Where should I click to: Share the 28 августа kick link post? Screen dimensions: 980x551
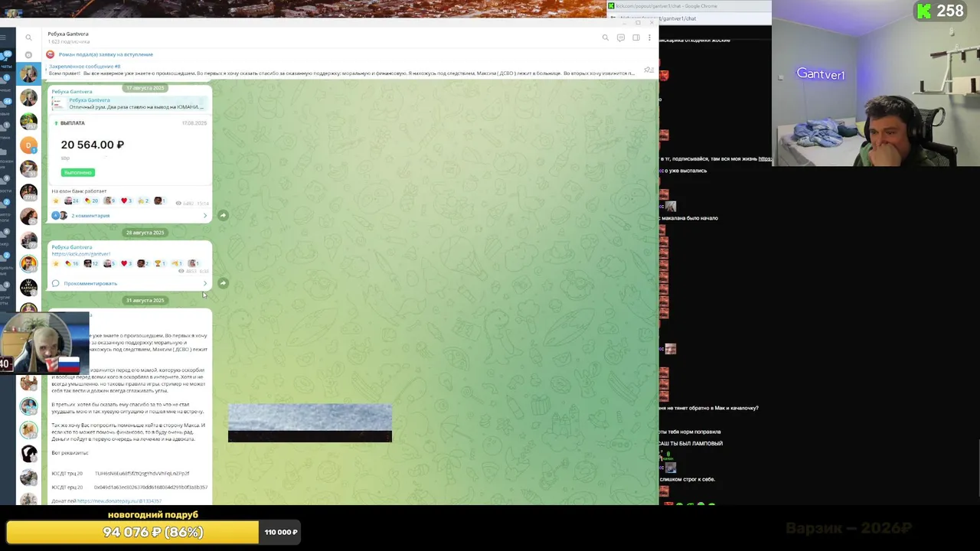[223, 283]
